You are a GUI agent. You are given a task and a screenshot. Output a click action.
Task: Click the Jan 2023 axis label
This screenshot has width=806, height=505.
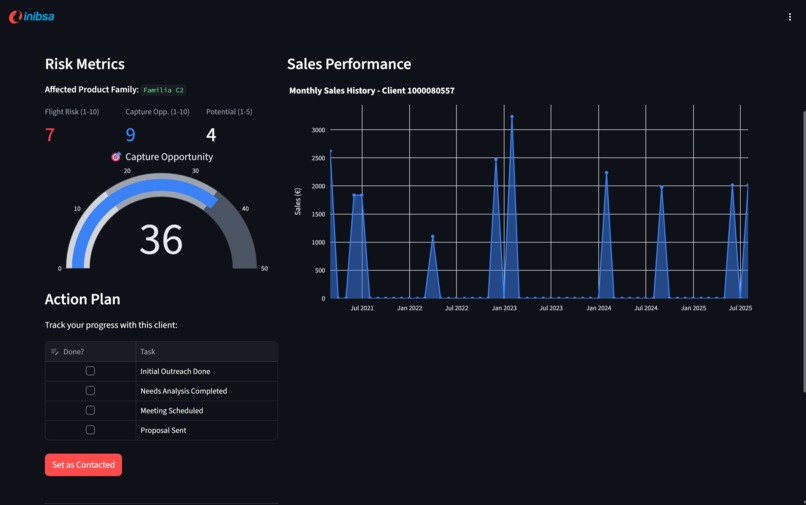[504, 308]
